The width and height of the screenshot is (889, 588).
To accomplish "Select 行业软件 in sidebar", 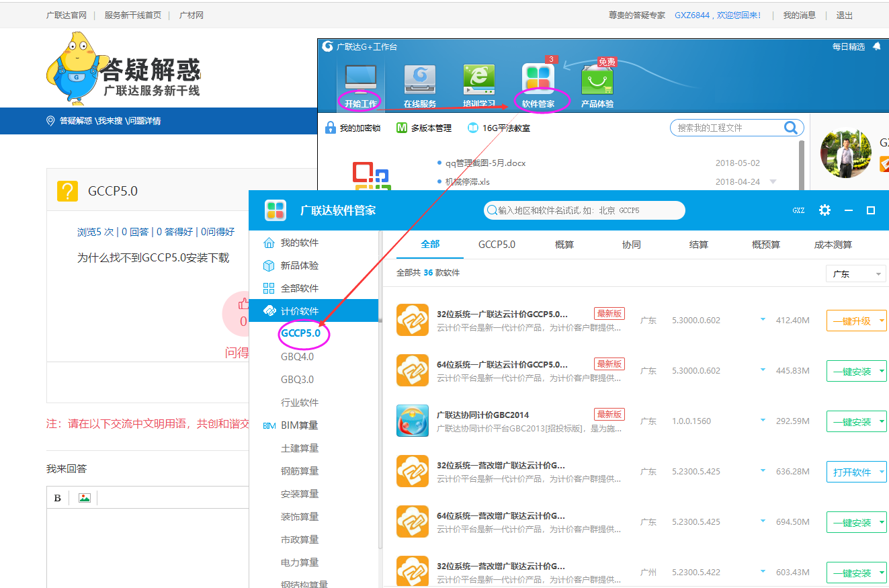I will (x=300, y=403).
